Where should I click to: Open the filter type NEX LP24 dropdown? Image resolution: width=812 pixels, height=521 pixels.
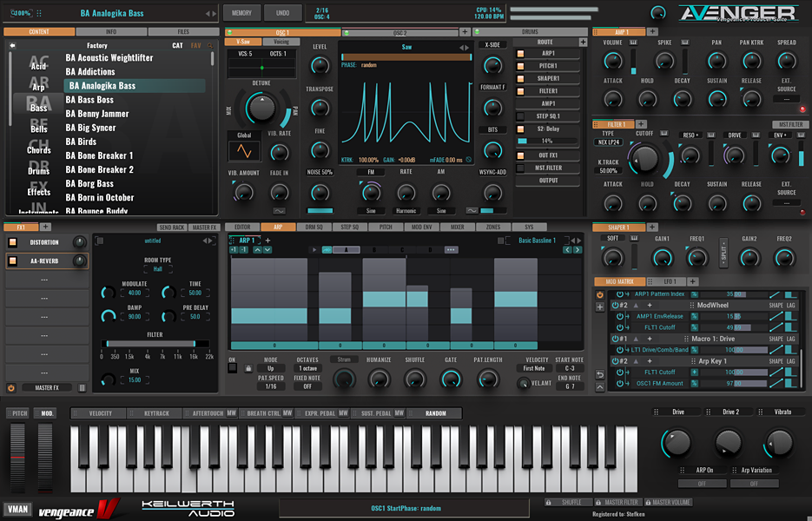click(x=609, y=142)
